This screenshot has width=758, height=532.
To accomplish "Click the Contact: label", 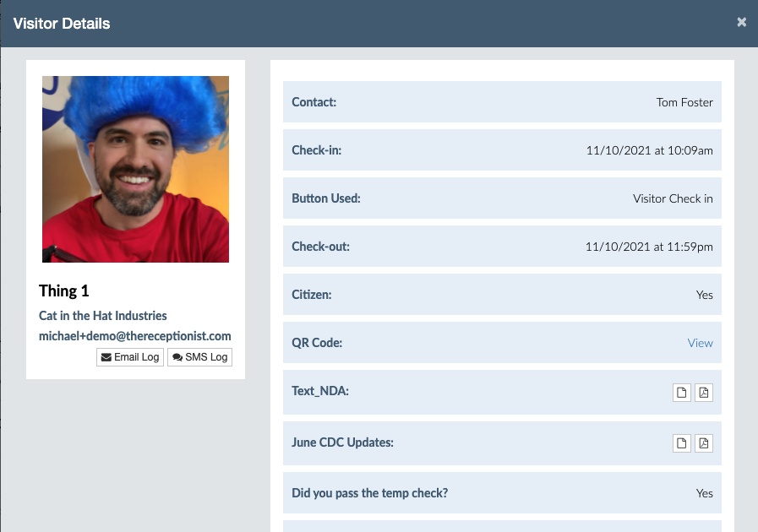I will [x=314, y=102].
